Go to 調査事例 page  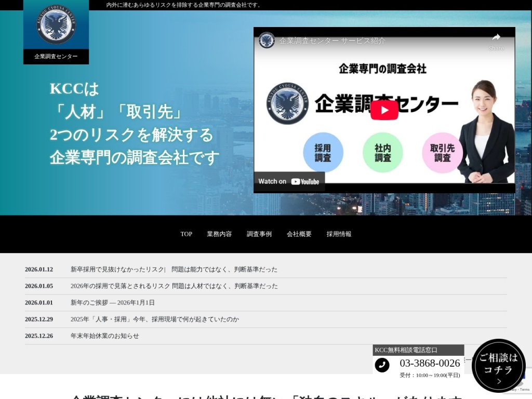click(259, 234)
